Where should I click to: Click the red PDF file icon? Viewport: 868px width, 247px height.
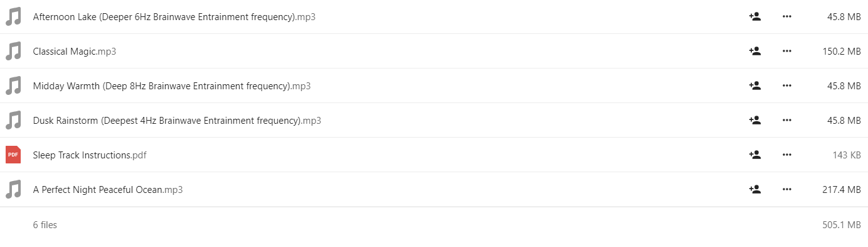13,155
